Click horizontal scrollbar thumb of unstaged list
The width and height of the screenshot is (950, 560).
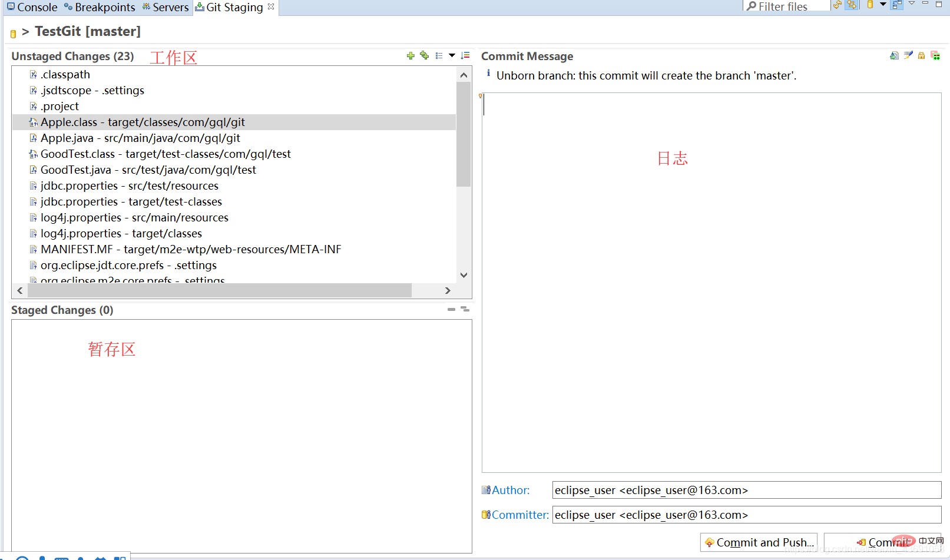click(x=219, y=290)
